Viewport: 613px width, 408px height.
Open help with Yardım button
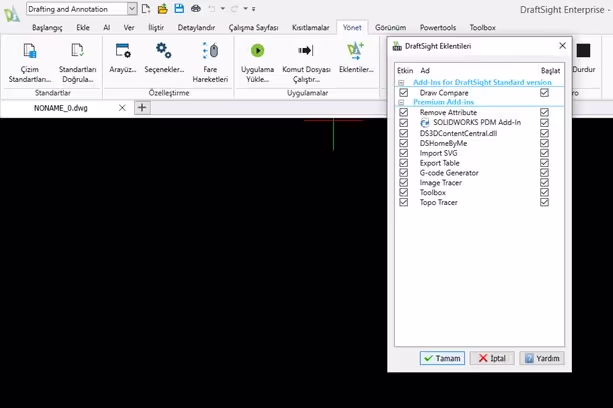[542, 358]
